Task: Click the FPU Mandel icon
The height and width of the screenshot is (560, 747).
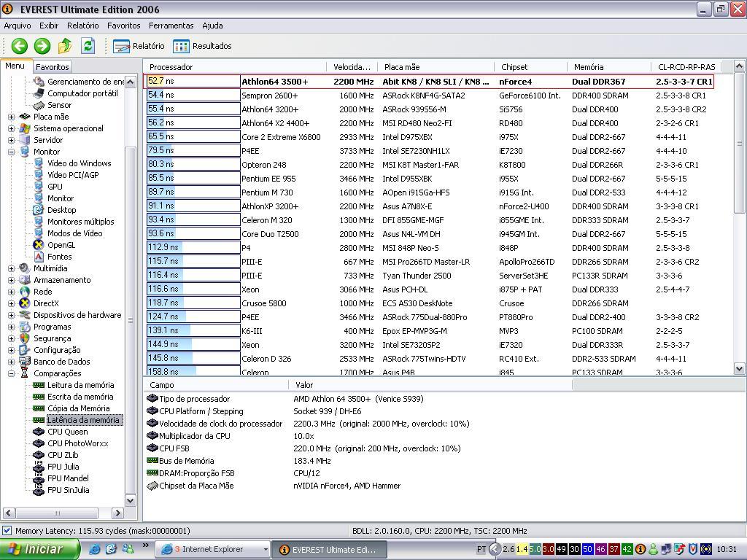Action: [x=39, y=478]
